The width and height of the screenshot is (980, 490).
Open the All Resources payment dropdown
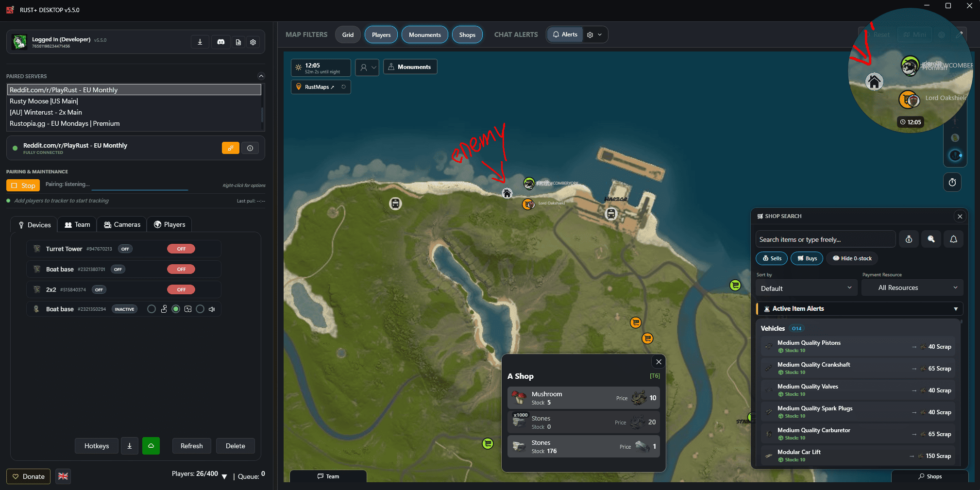click(x=912, y=287)
